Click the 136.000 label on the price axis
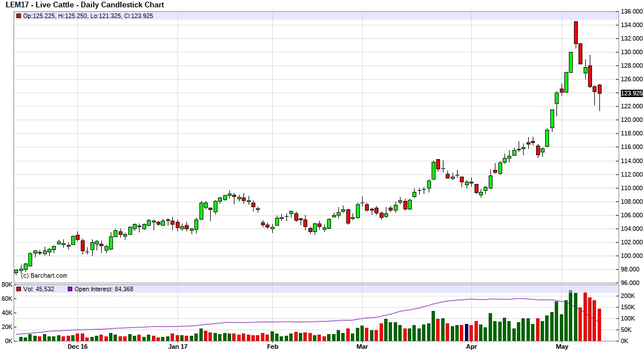644x364 pixels. 631,11
